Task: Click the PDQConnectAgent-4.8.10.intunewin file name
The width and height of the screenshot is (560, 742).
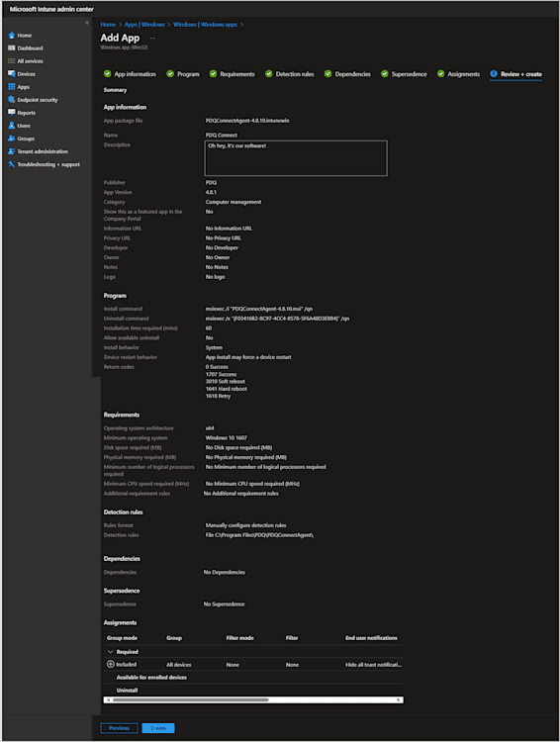Action: pyautogui.click(x=247, y=121)
